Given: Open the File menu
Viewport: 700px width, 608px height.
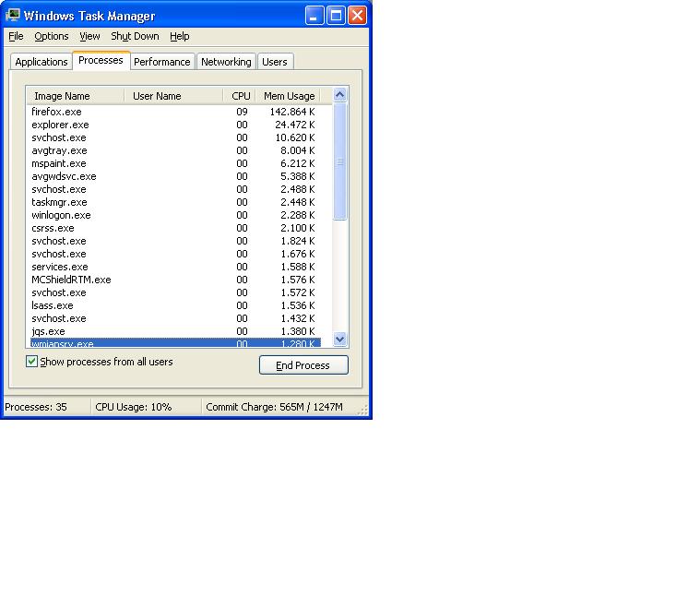Looking at the screenshot, I should [16, 36].
